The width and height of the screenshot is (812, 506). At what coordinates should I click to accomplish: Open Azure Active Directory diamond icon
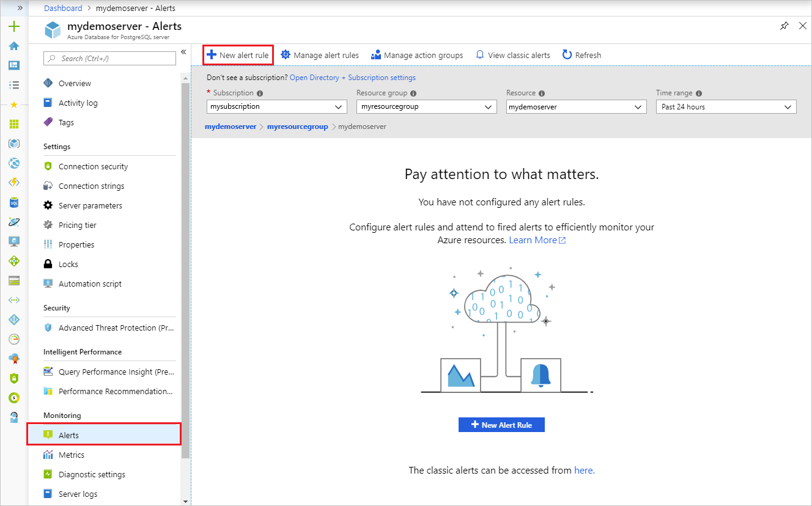click(14, 320)
